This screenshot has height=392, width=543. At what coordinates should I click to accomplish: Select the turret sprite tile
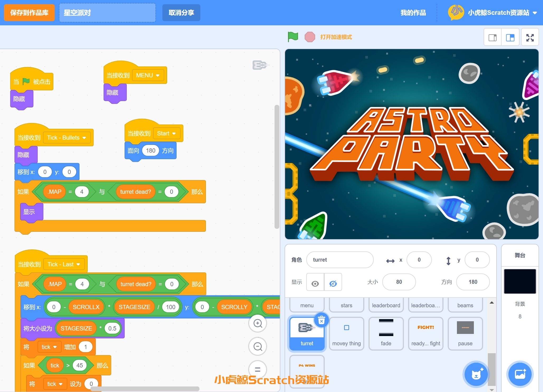click(307, 334)
